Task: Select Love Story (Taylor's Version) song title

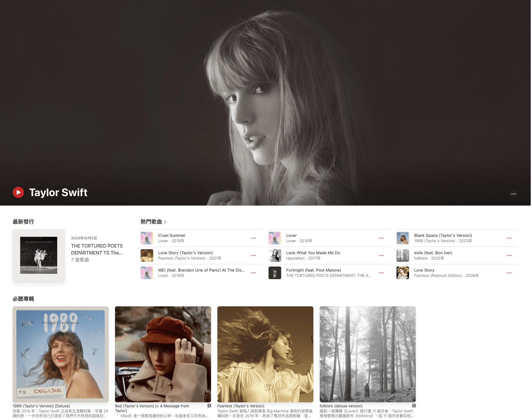Action: (185, 253)
